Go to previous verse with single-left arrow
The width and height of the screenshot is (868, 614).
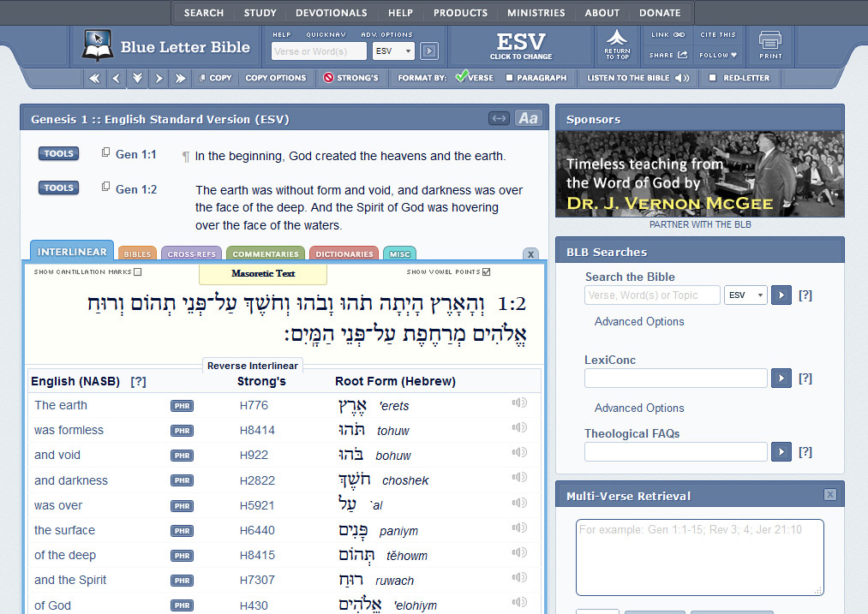pos(117,78)
